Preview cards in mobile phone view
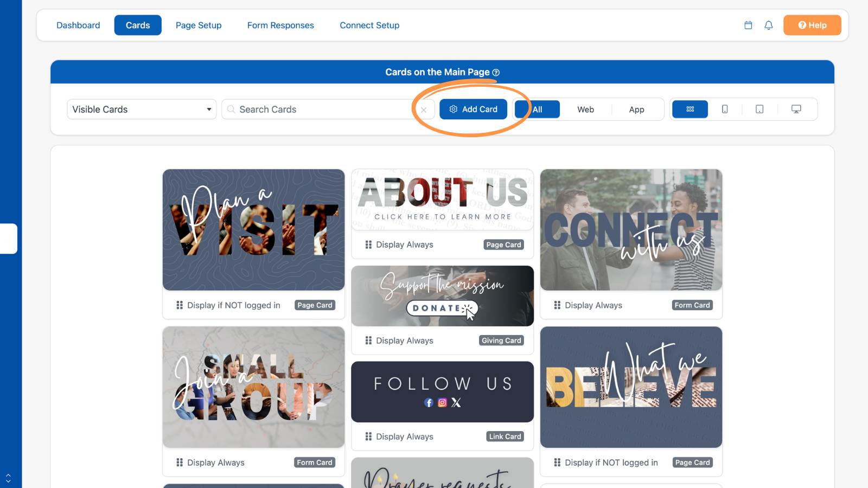The height and width of the screenshot is (488, 868). [725, 109]
